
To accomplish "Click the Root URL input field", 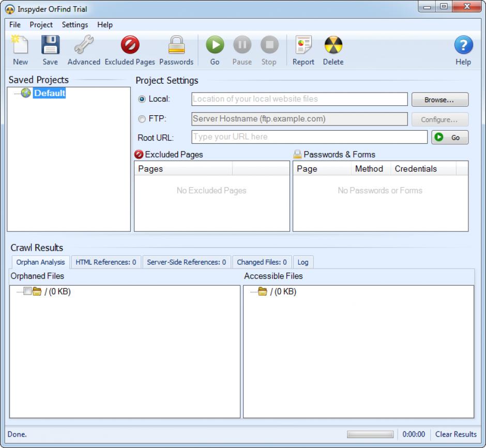I will coord(309,137).
